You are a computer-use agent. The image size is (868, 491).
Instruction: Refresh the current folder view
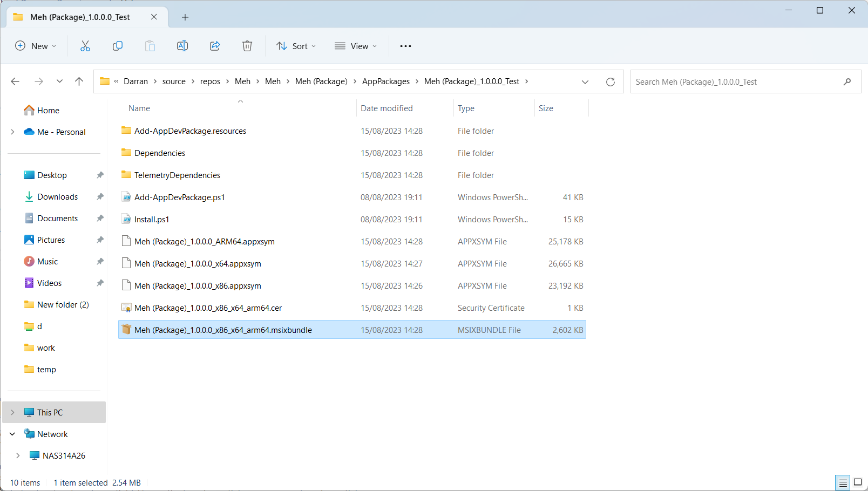(611, 81)
